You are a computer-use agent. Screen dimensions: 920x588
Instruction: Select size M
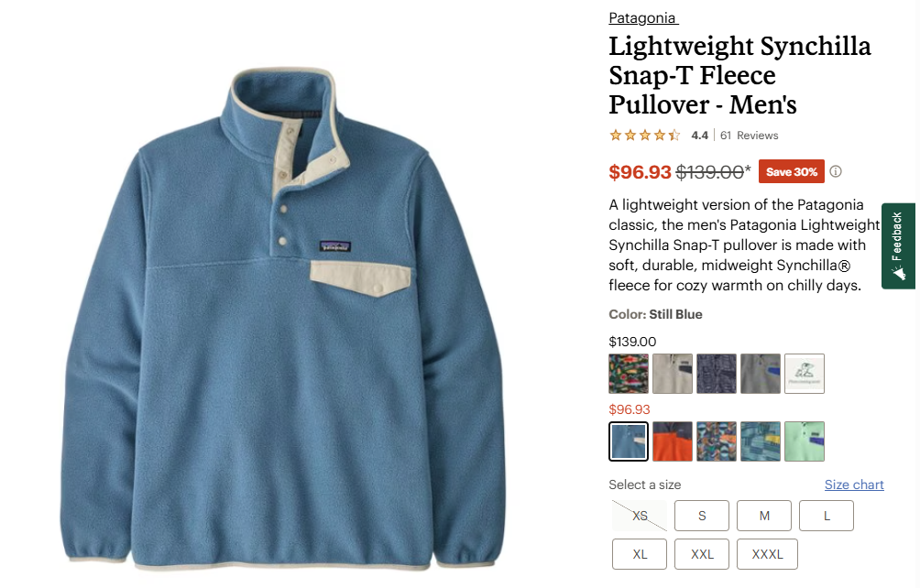tap(764, 516)
